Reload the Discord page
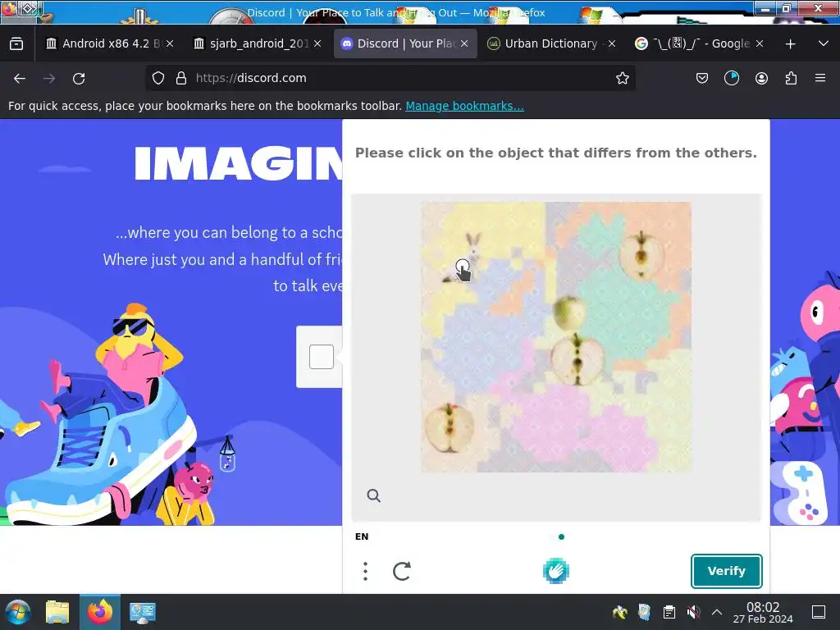Screen dimensions: 840x630 (x=79, y=78)
